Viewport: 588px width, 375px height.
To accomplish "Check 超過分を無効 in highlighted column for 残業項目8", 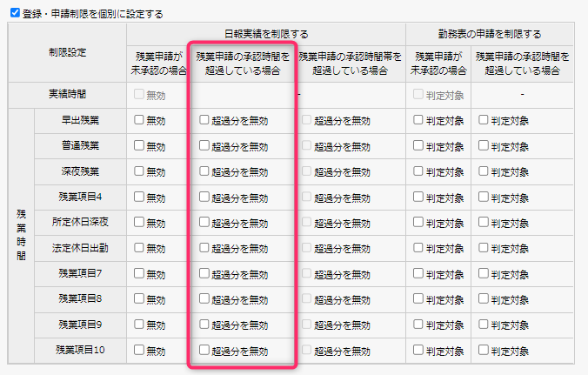I will (204, 298).
